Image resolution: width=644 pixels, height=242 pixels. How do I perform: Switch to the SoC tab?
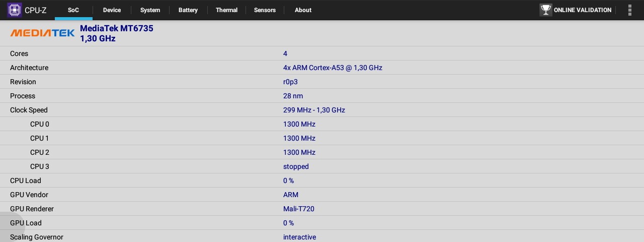coord(73,10)
